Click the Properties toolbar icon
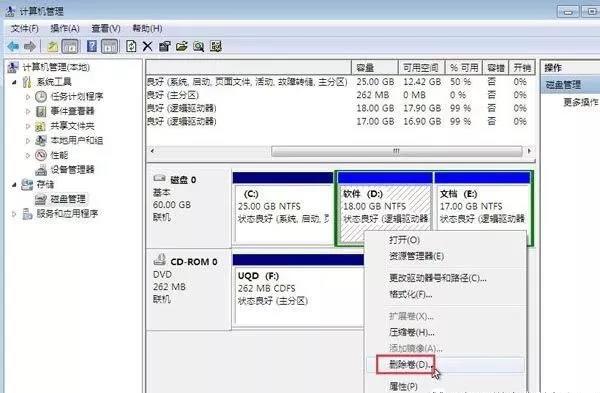 coord(165,47)
